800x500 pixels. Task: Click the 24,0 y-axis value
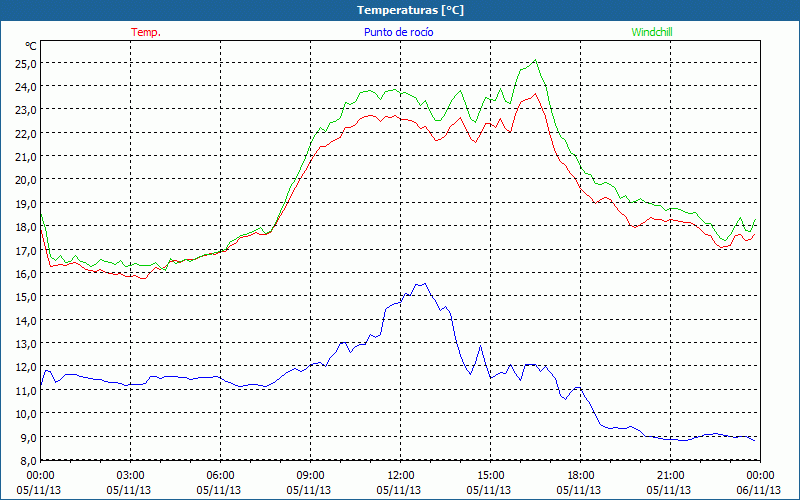(27, 87)
